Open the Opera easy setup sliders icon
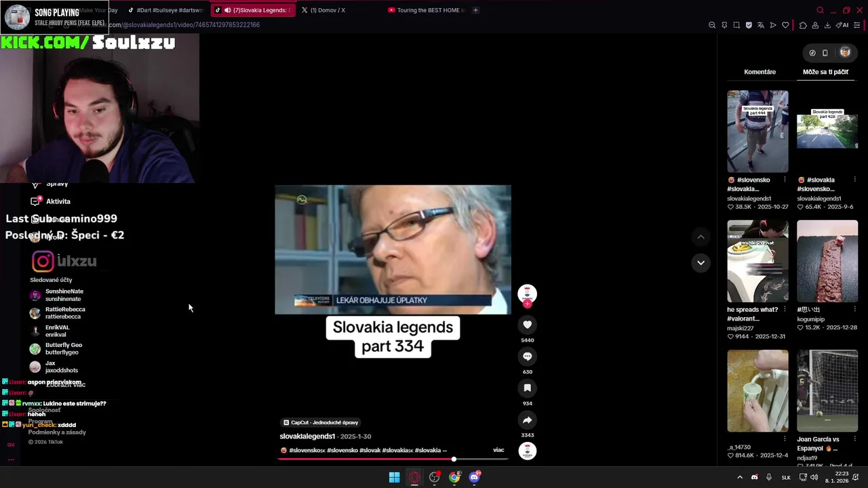Viewport: 868px width, 488px height. (x=857, y=25)
